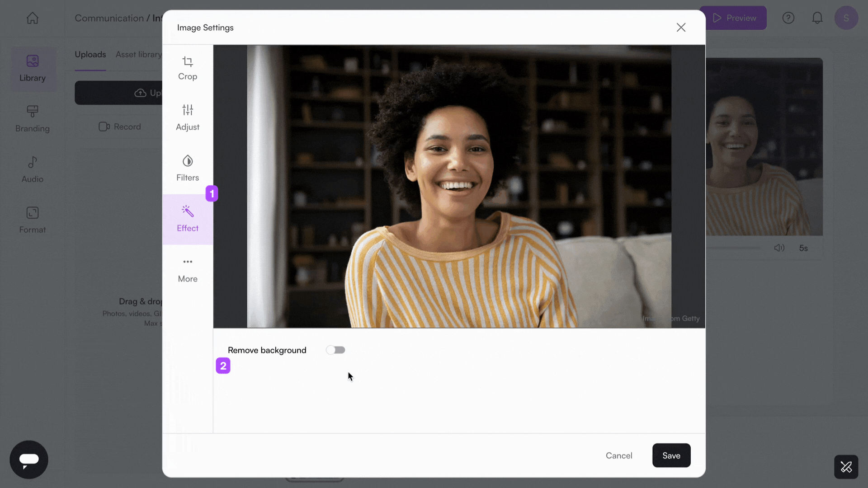Open the Crop tool in Image Settings
The width and height of the screenshot is (868, 488).
tap(188, 68)
